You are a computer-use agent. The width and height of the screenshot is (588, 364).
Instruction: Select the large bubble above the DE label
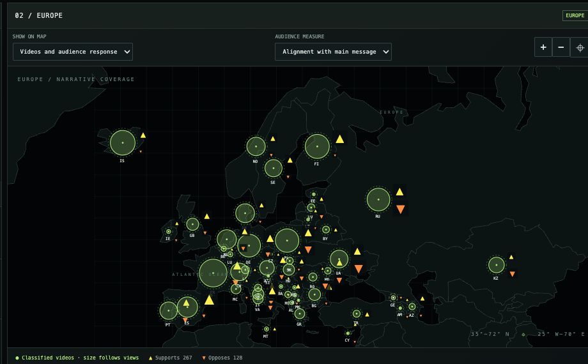point(249,246)
